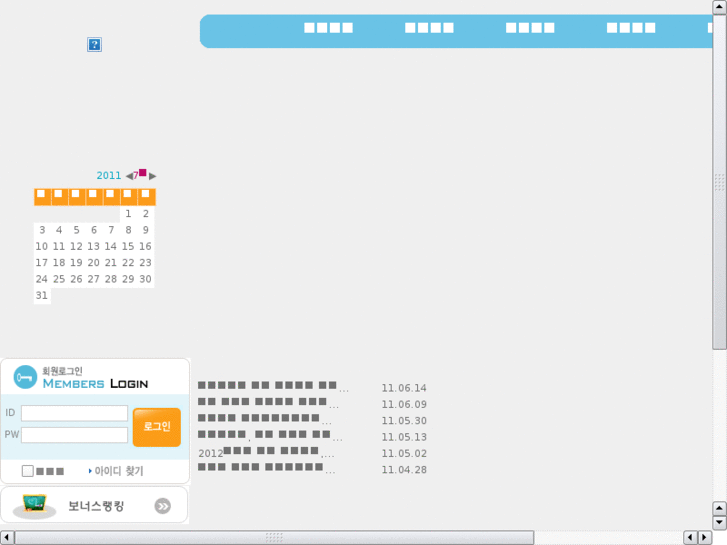Image resolution: width=727 pixels, height=545 pixels.
Task: Open the 보너스랭킹 banner link
Action: point(96,506)
